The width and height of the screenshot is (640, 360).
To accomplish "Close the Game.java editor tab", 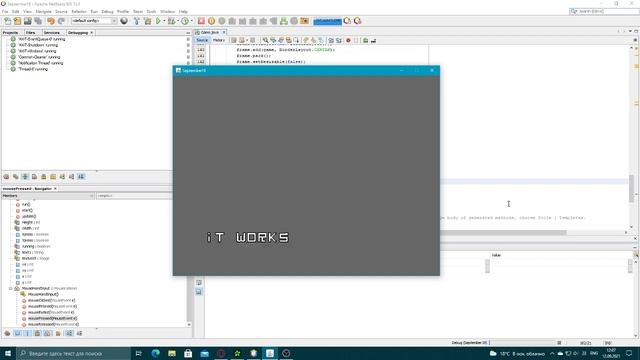I will (x=224, y=32).
